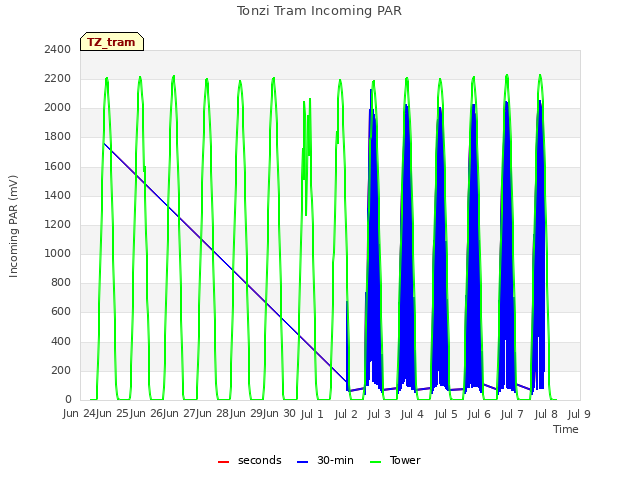Click the Jul 3 x-axis label
Image resolution: width=640 pixels, height=480 pixels.
pyautogui.click(x=379, y=415)
